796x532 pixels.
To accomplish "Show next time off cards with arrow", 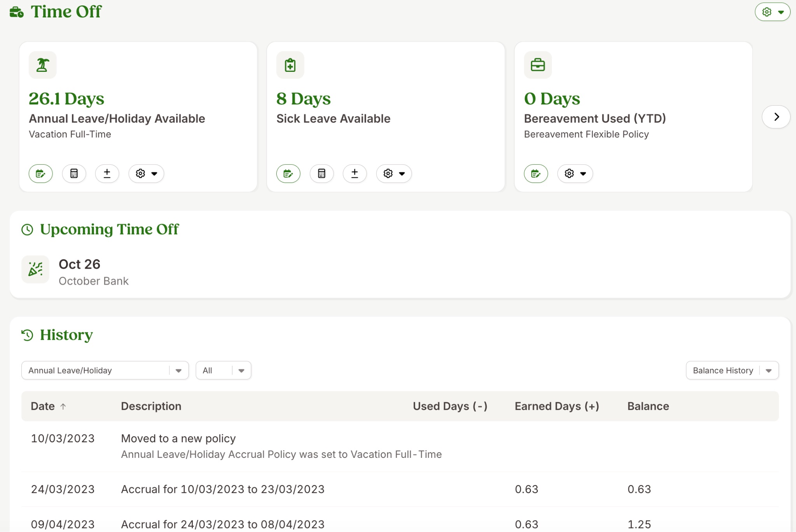I will [x=776, y=117].
